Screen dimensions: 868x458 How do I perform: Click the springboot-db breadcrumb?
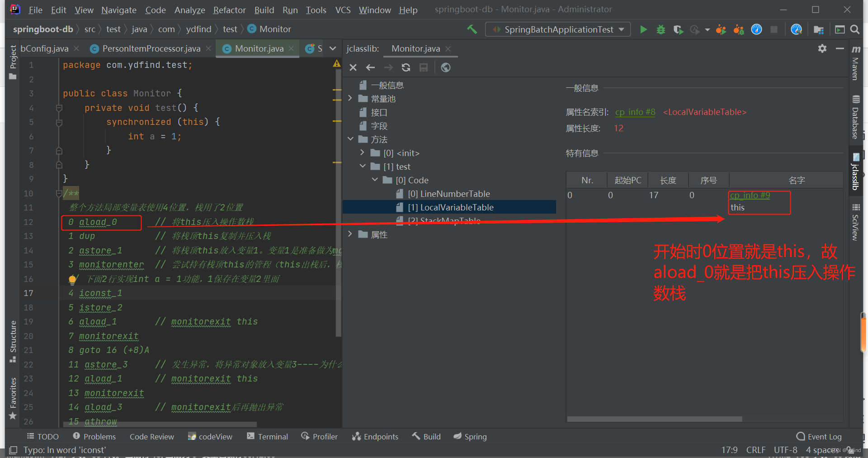(43, 29)
